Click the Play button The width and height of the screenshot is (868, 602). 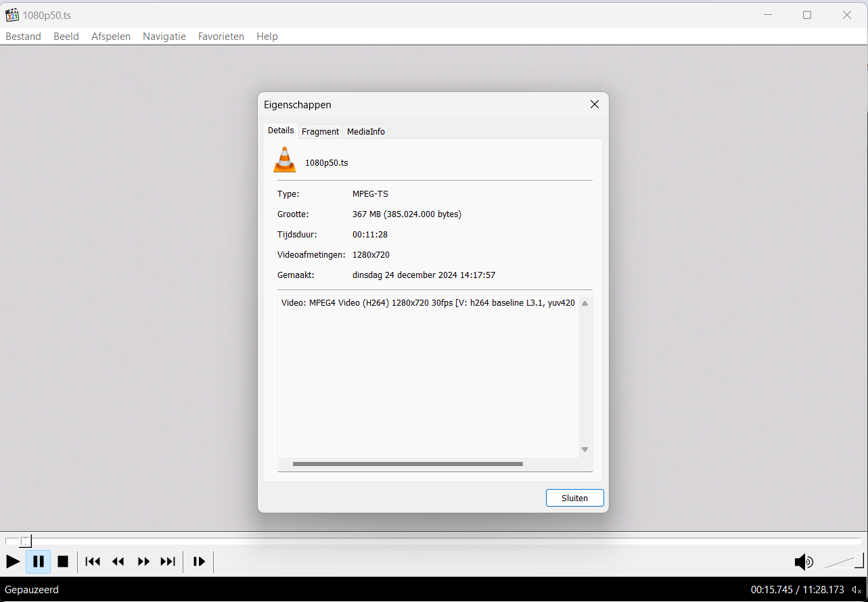click(13, 561)
